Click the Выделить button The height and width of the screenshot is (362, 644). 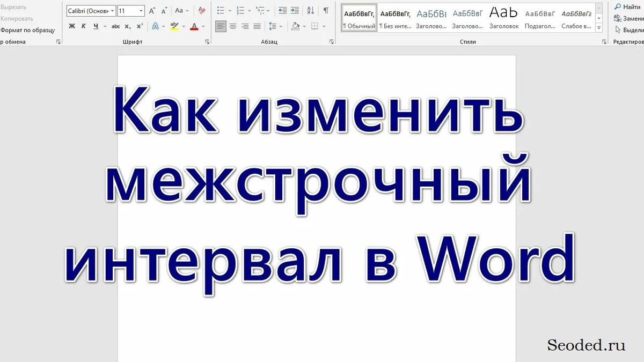point(629,30)
